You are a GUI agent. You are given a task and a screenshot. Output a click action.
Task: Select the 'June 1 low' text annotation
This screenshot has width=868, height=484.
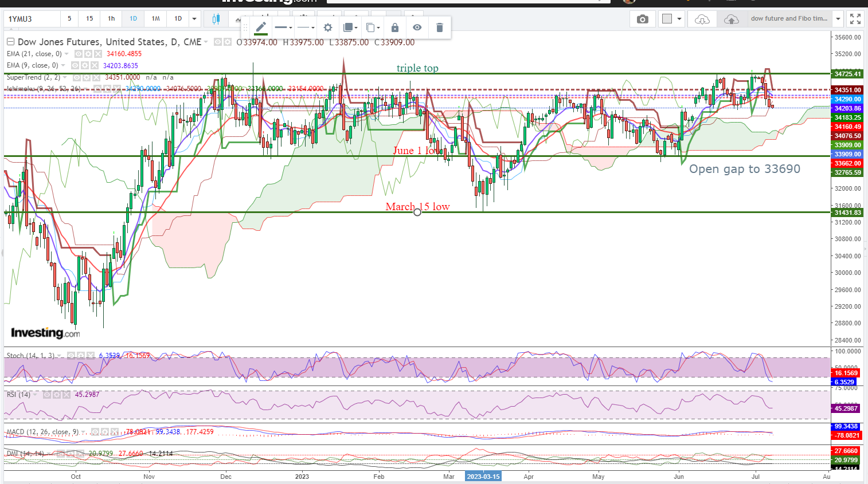417,151
